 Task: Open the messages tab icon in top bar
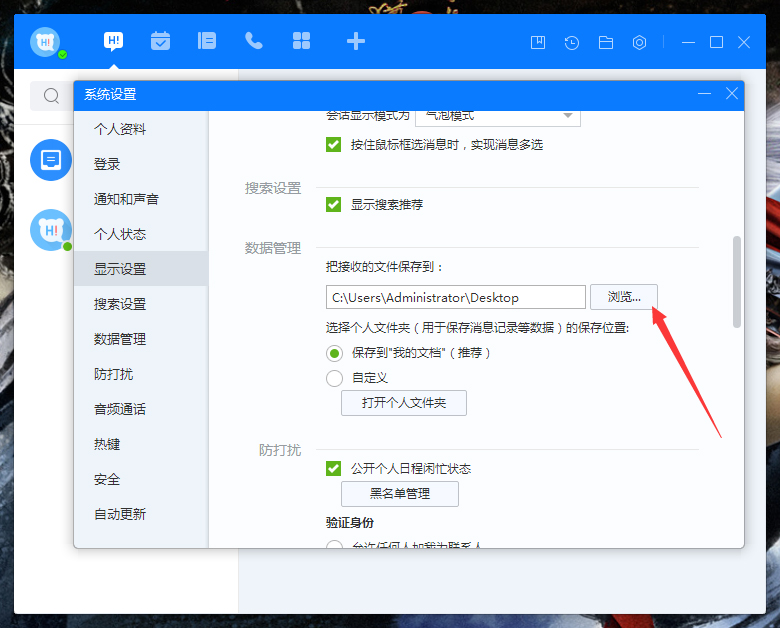114,41
